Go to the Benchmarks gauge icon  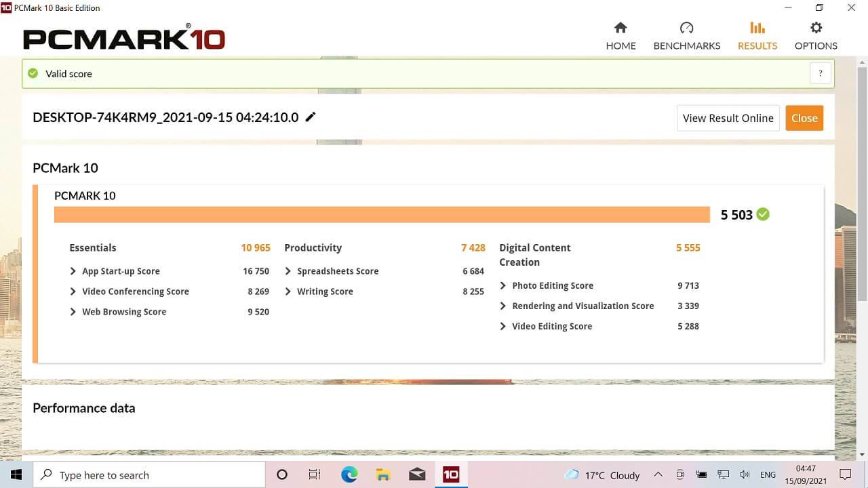click(686, 28)
